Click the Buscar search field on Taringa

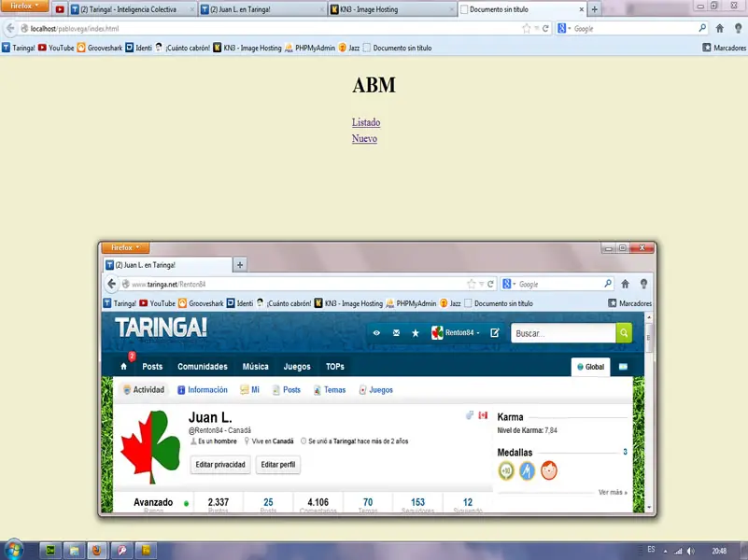pos(563,333)
